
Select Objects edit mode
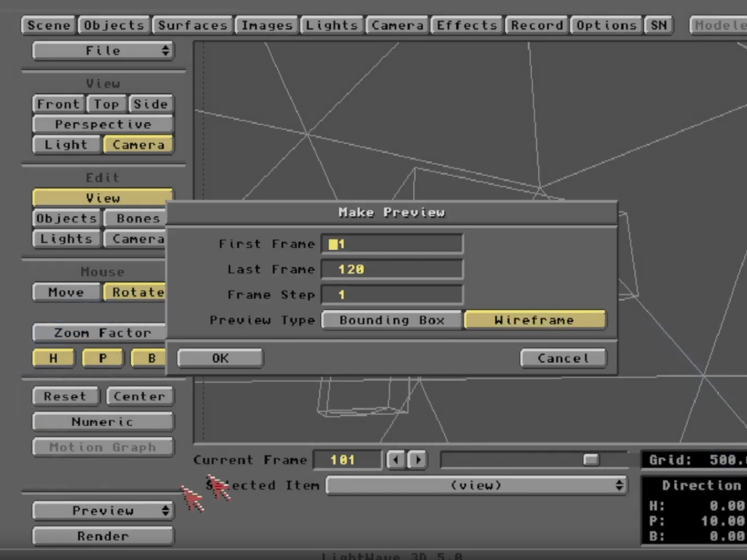coord(66,218)
